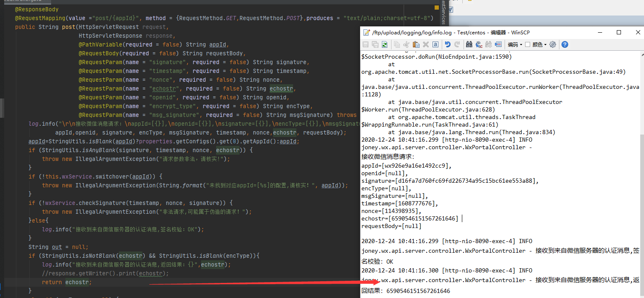This screenshot has height=298, width=644.
Task: Click RequestMethod.GET in the mapping line
Action: [x=207, y=18]
